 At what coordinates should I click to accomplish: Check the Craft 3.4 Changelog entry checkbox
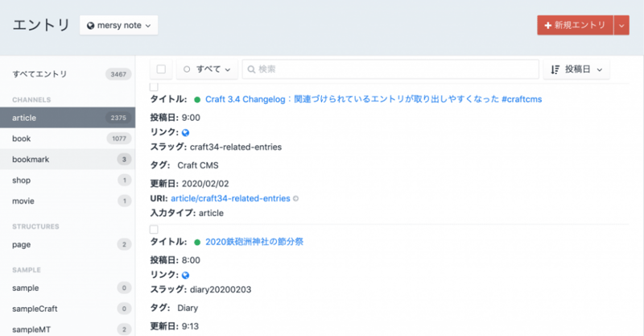154,87
